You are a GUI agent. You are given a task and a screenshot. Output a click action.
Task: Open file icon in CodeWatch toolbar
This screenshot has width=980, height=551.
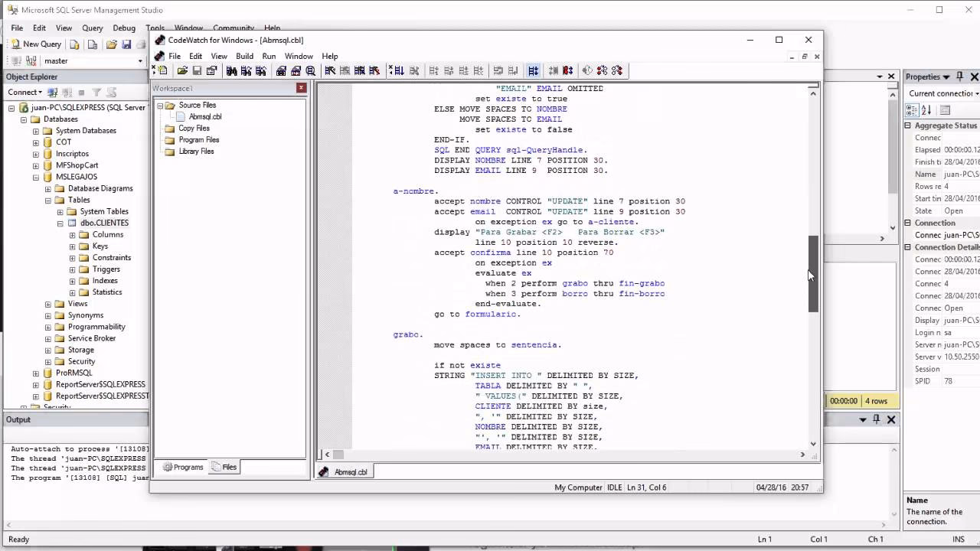(x=182, y=70)
